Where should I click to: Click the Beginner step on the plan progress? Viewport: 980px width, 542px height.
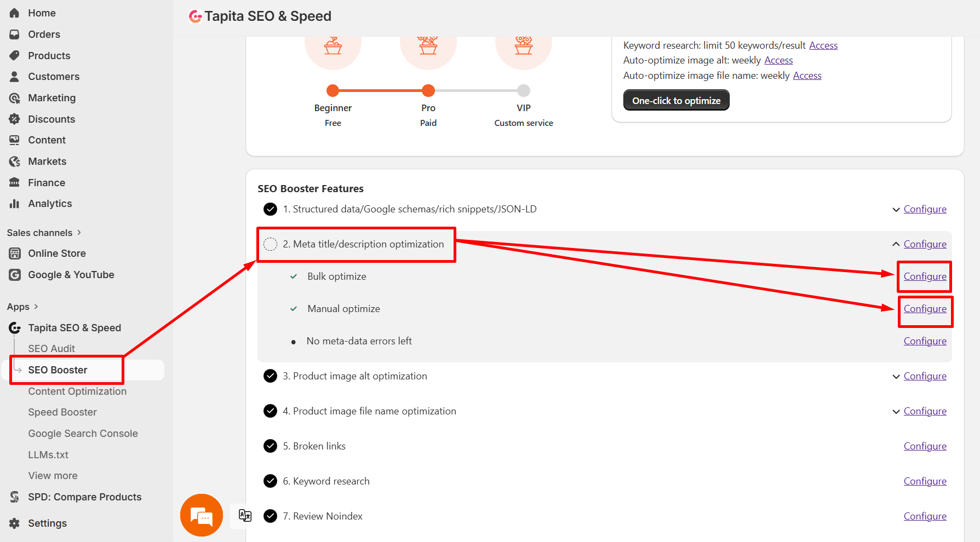click(333, 90)
